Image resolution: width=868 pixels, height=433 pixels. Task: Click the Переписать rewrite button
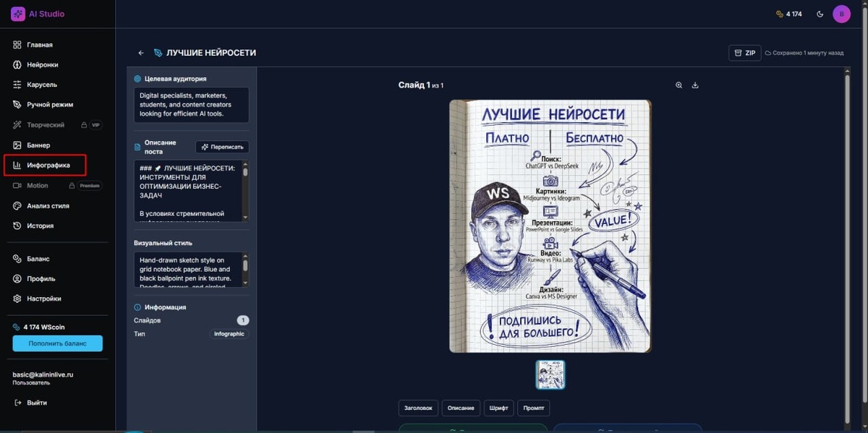tap(222, 147)
